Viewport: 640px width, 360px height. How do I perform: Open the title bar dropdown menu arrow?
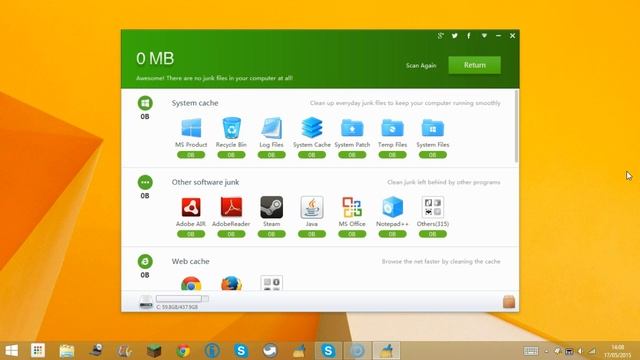point(484,36)
